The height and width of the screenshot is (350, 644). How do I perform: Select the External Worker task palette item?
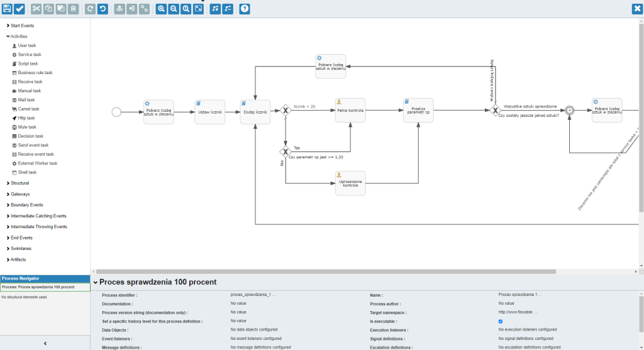pos(35,163)
